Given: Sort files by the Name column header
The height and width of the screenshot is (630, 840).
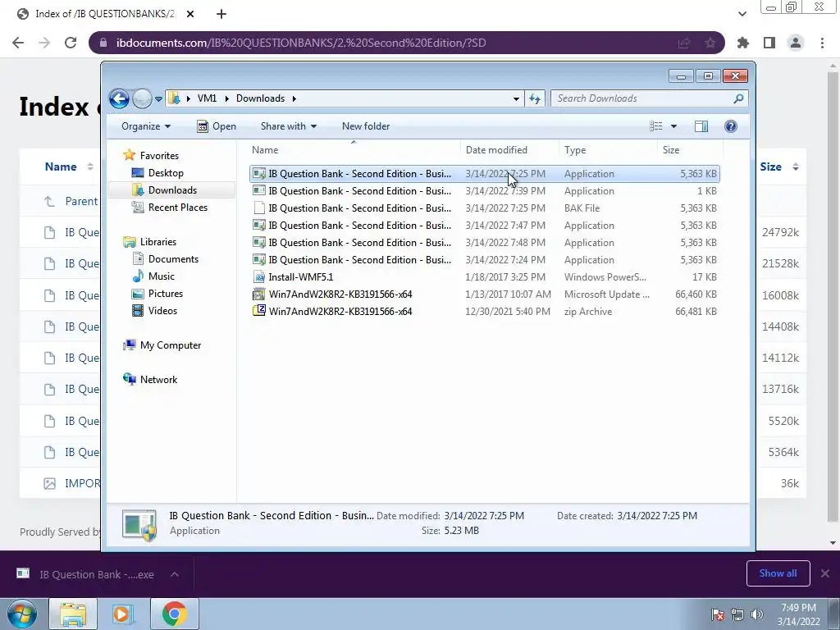Looking at the screenshot, I should [354, 150].
